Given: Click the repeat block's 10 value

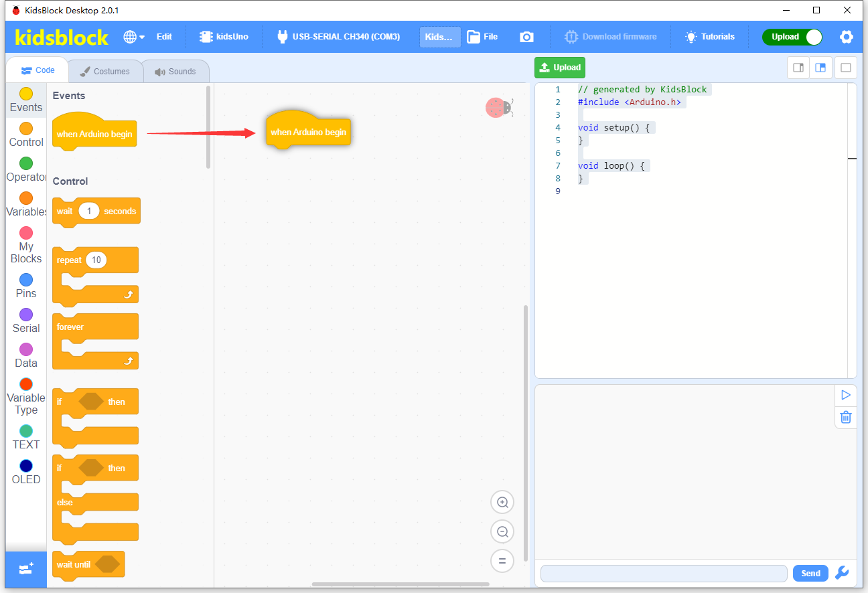Looking at the screenshot, I should coord(96,260).
